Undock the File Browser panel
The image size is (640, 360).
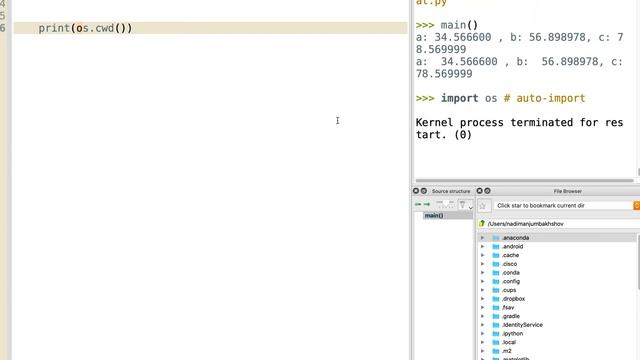pyautogui.click(x=487, y=191)
